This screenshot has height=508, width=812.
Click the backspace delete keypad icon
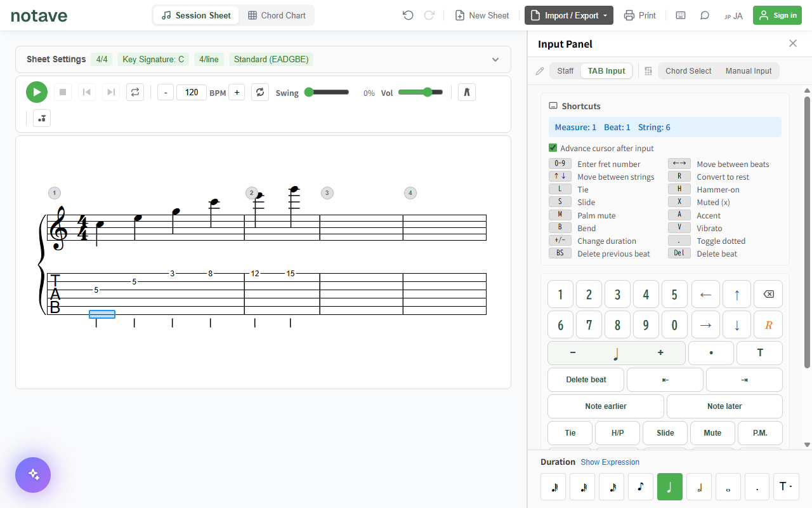[768, 294]
